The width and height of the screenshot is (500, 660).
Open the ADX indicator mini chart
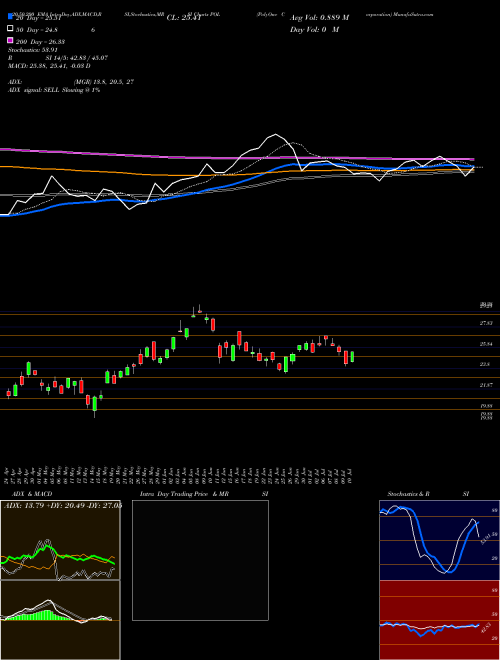[x=60, y=540]
